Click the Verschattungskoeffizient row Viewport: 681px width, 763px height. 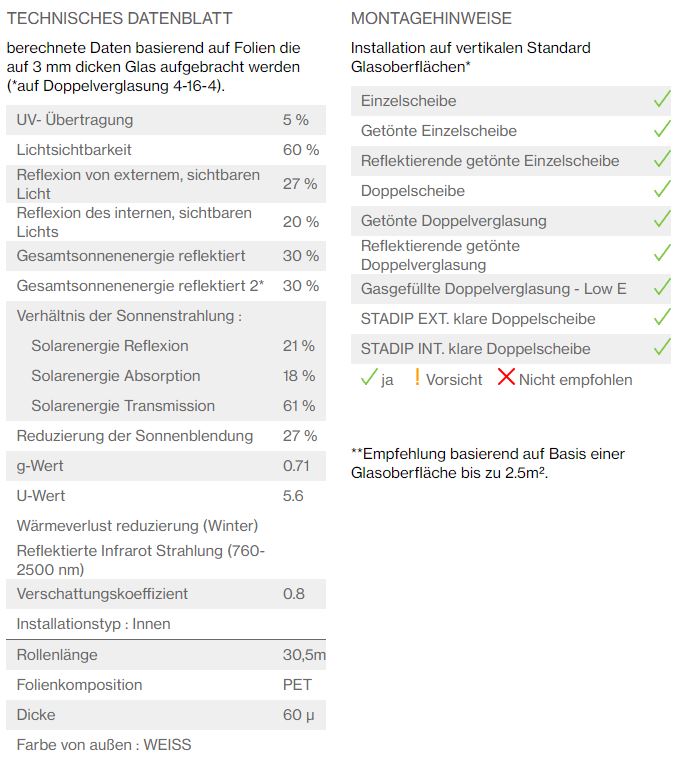pyautogui.click(x=166, y=594)
